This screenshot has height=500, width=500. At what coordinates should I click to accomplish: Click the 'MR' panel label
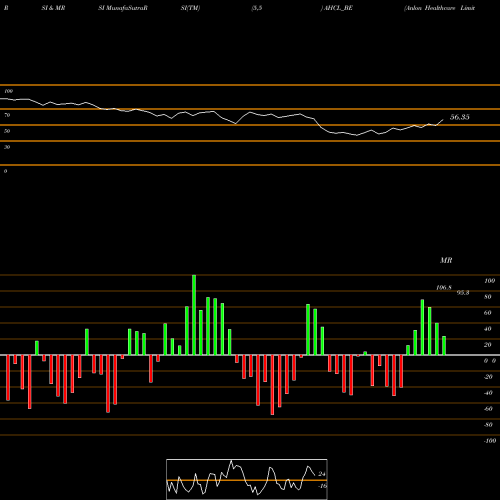446,260
